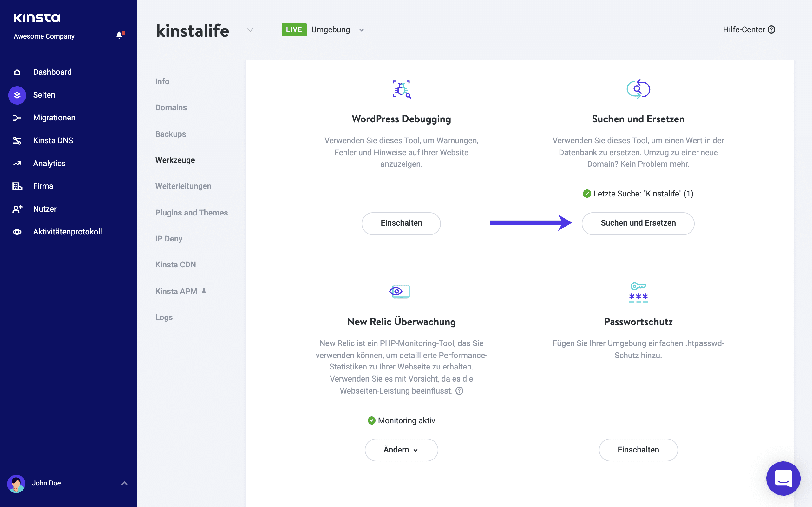Expand the Umgebung environment selector
Screen dimensions: 812x507
[x=361, y=30]
